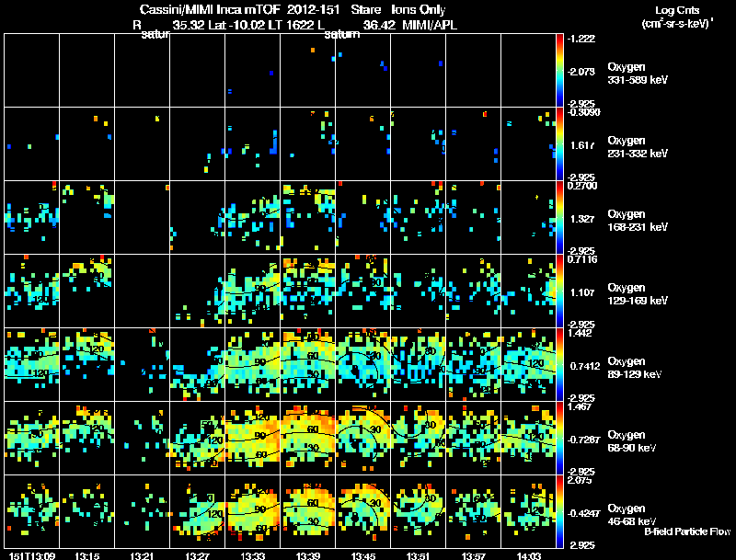Open the Oxygen 89-129 keV panel at 13:57

[474, 364]
